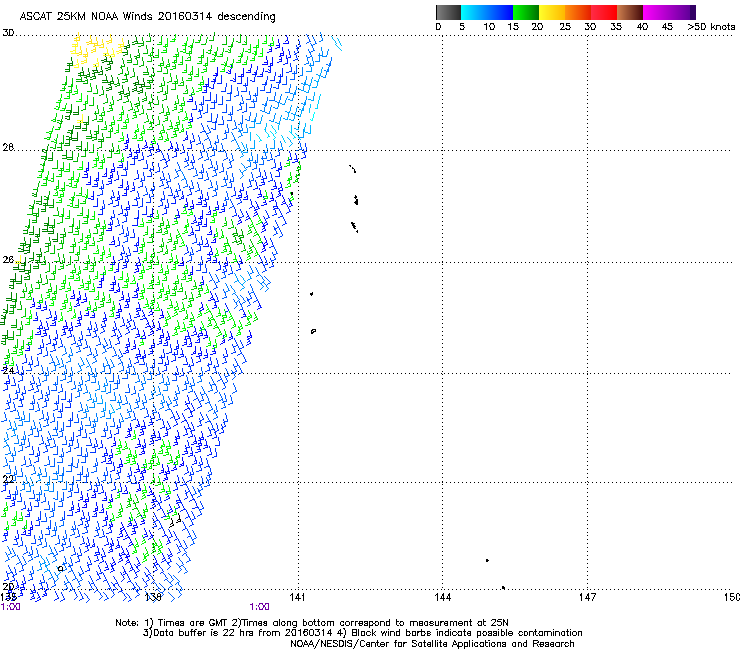Click the "144" longitude label
The image size is (740, 650).
click(x=443, y=598)
